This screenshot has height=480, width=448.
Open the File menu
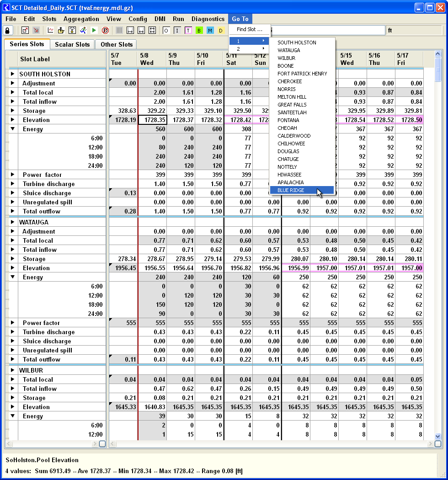point(11,19)
